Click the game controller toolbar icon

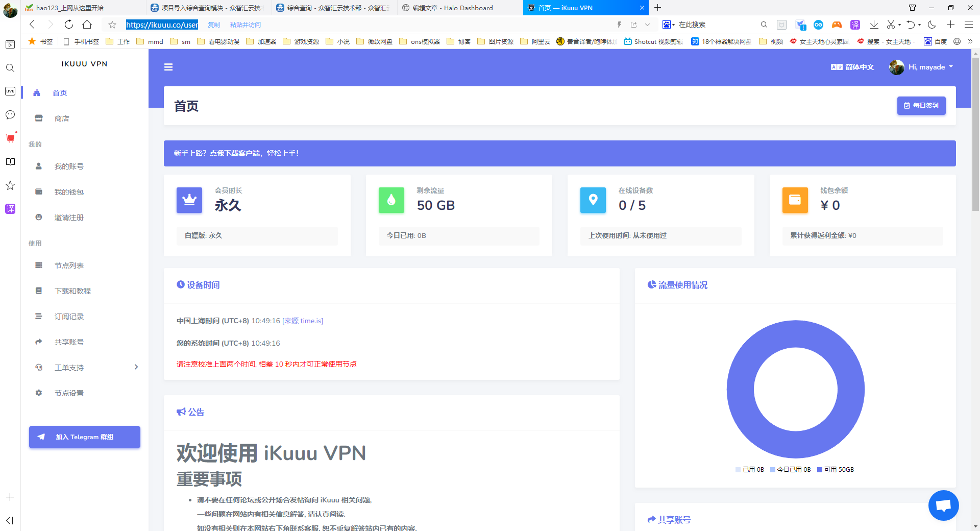pyautogui.click(x=837, y=25)
